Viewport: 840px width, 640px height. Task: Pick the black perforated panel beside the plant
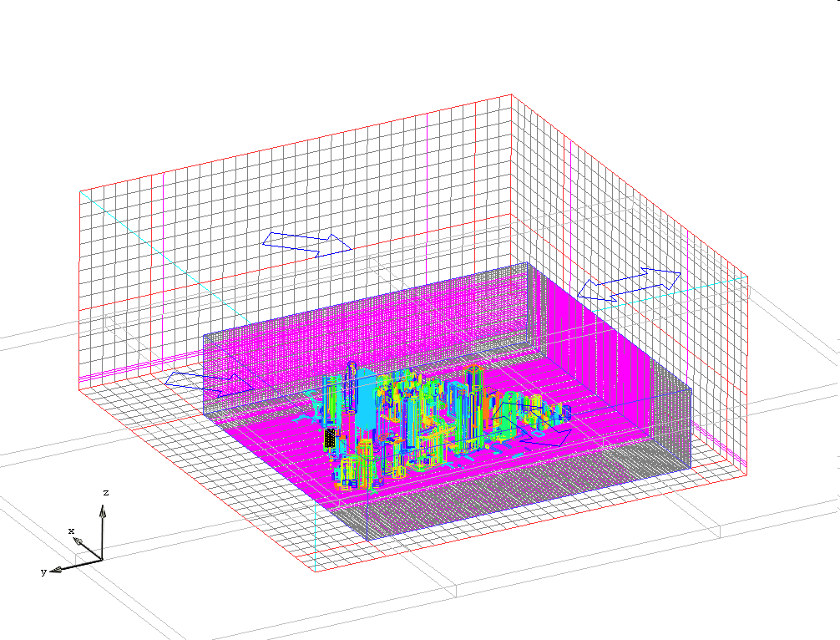coord(330,439)
